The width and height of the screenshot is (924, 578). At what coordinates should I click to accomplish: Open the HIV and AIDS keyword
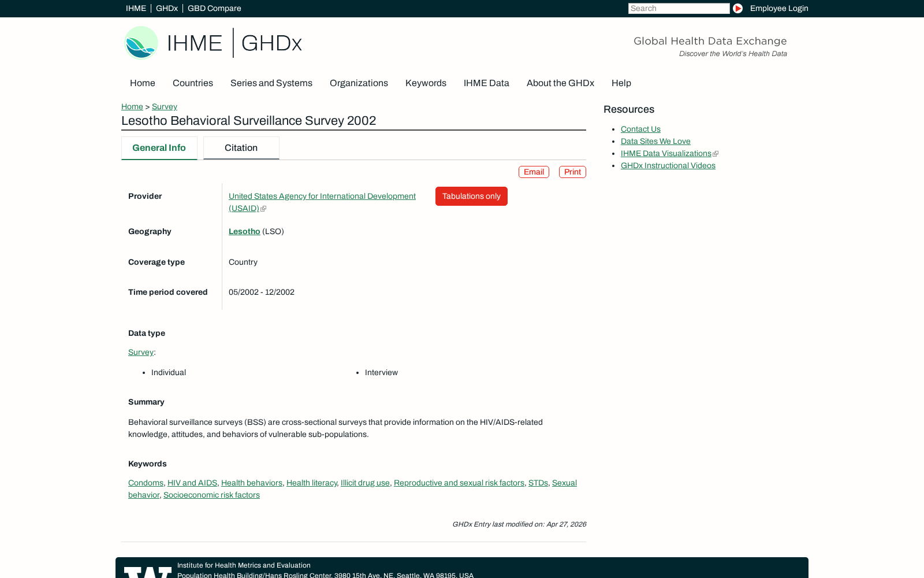[192, 483]
